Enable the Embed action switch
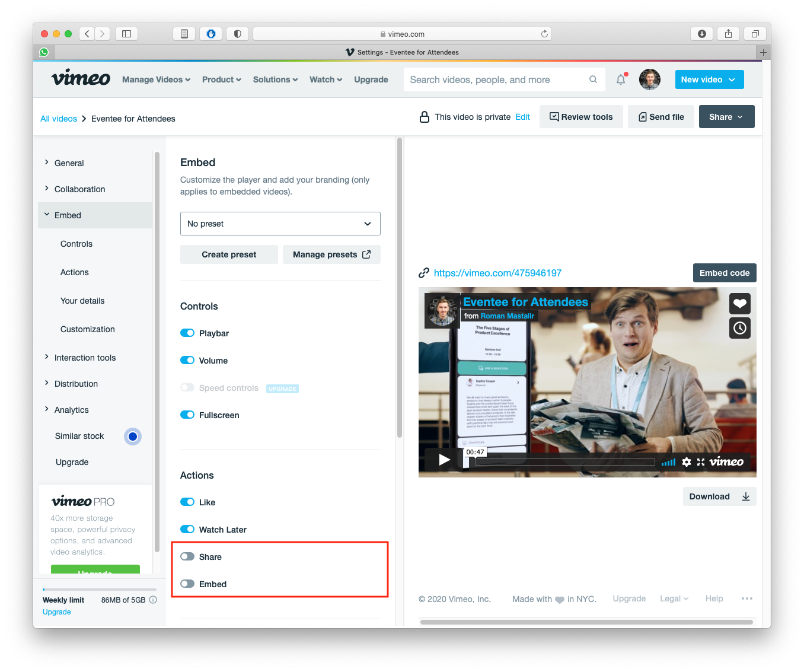 [x=187, y=584]
